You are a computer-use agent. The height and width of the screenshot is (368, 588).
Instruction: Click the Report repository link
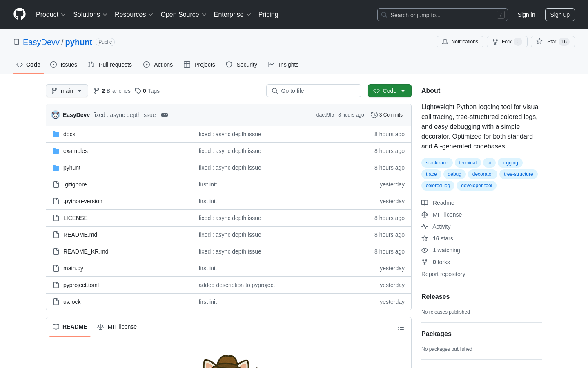pos(443,274)
